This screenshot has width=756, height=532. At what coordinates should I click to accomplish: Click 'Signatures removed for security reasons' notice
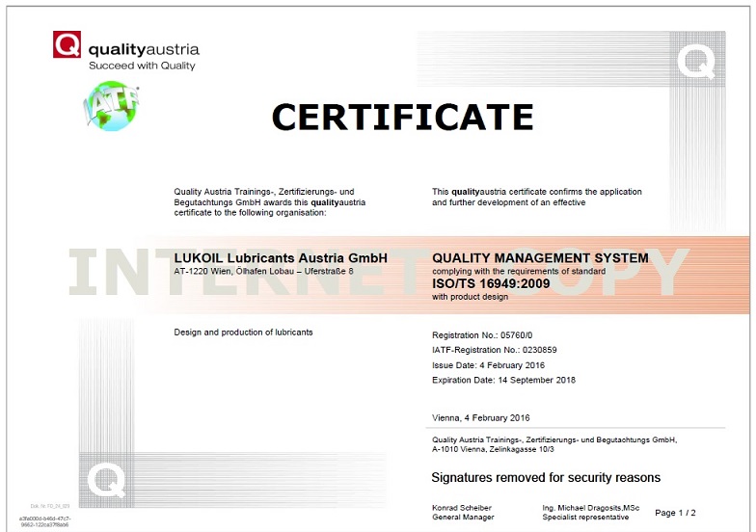point(546,478)
